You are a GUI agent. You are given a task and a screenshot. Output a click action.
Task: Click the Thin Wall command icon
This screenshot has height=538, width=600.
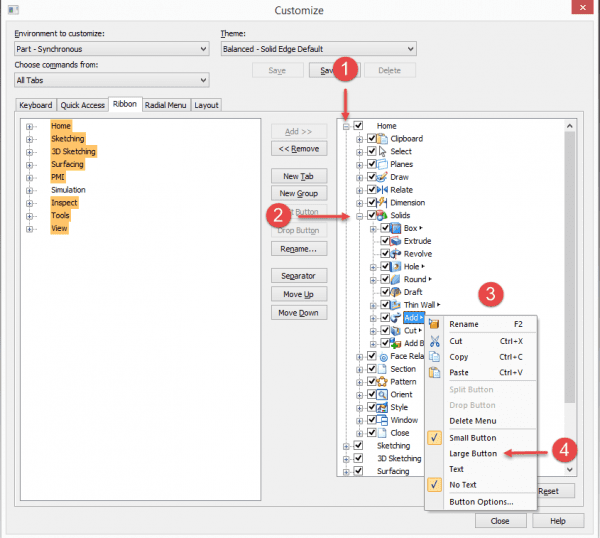[395, 305]
